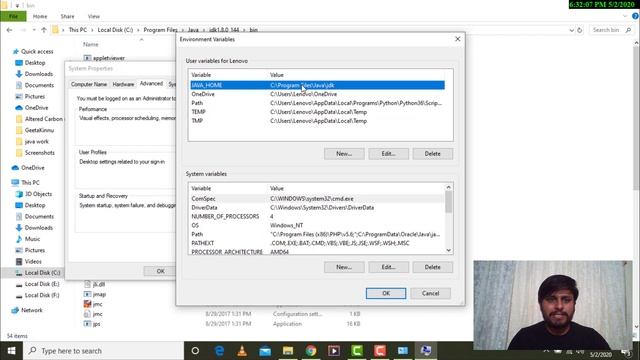This screenshot has width=640, height=360.
Task: Open VLC media player taskbar icon
Action: [242, 351]
